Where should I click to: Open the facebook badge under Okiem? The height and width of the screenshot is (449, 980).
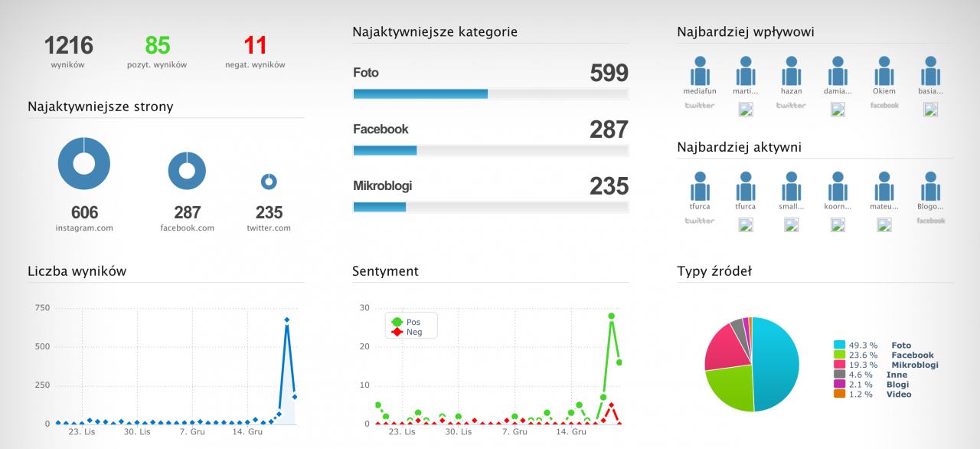(884, 104)
